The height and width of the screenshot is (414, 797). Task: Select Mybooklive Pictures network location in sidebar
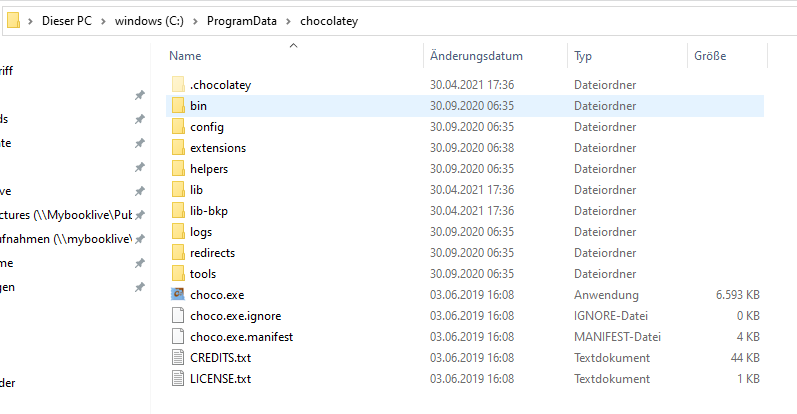pos(66,215)
